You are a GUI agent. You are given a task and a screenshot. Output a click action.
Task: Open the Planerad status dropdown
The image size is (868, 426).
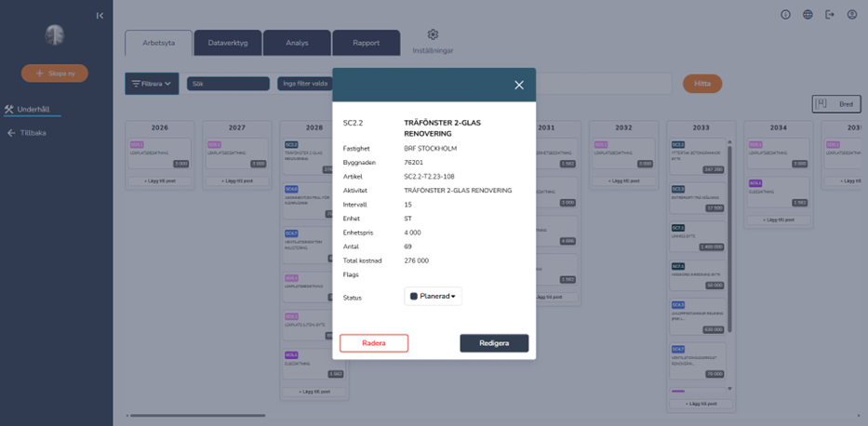point(434,297)
